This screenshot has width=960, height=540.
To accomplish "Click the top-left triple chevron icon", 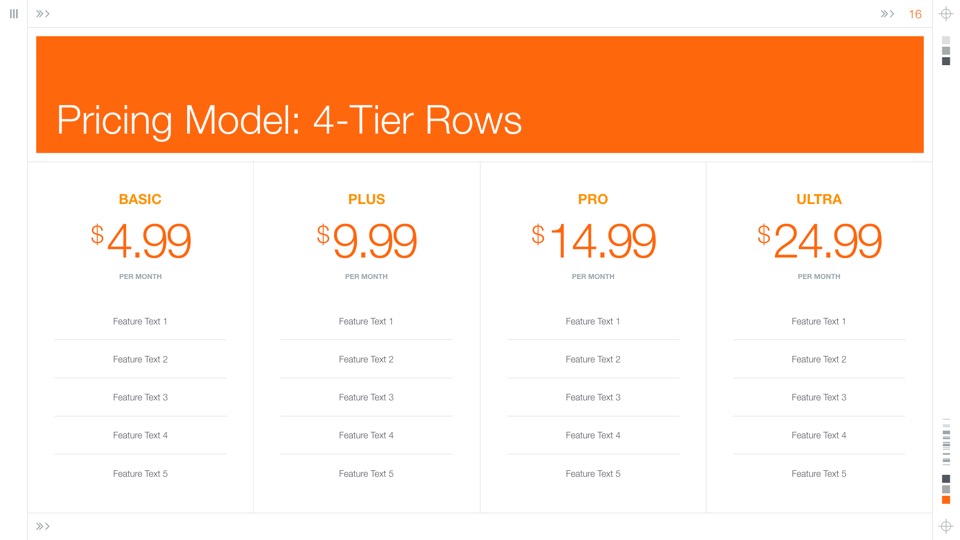I will point(43,14).
